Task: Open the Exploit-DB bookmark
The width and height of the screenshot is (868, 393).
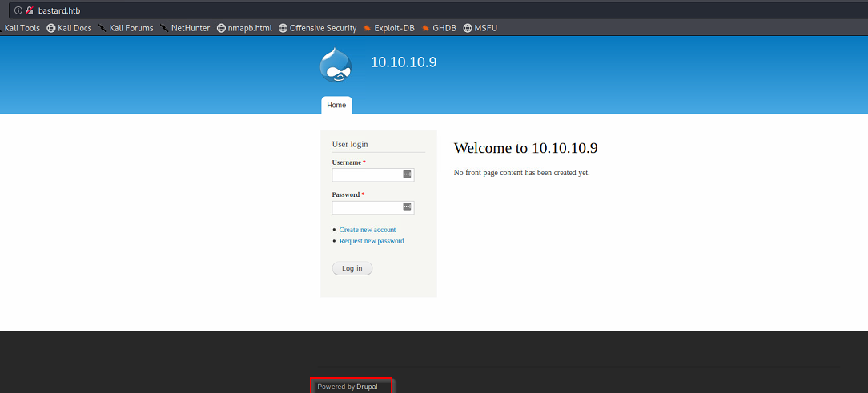Action: click(388, 28)
